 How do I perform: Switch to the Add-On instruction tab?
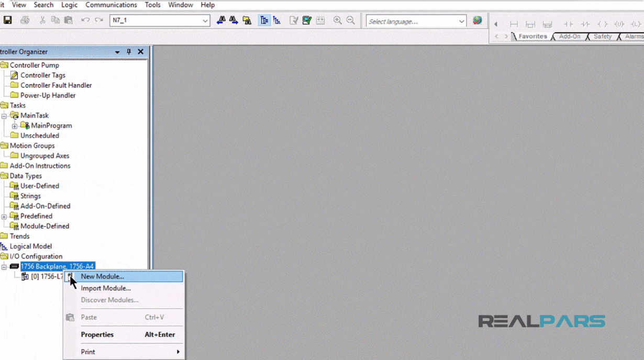coord(569,37)
